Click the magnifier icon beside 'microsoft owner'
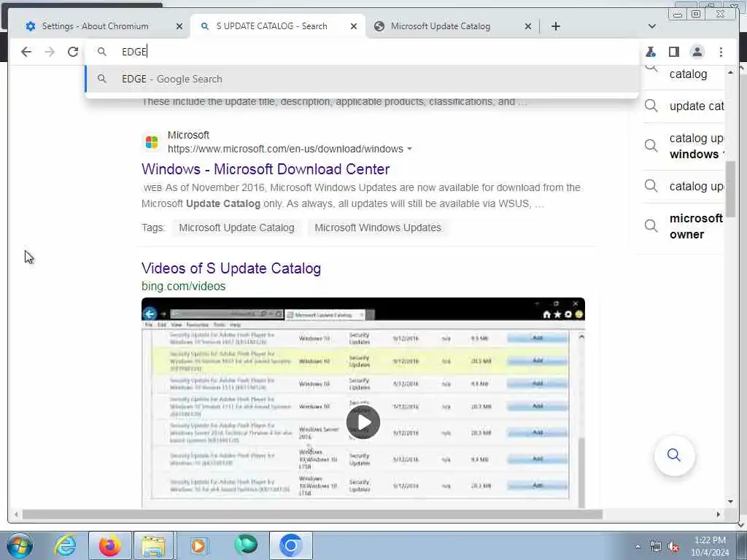The height and width of the screenshot is (560, 747). click(x=651, y=226)
